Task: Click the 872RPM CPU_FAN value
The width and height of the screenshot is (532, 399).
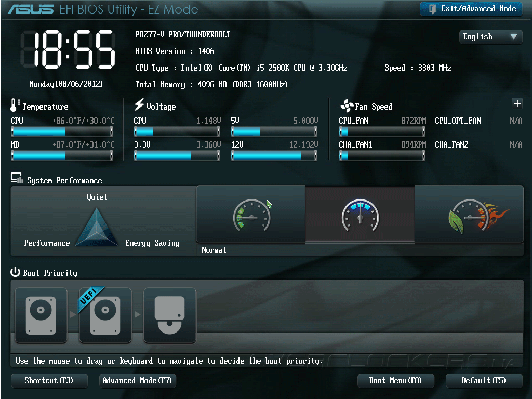Action: (x=414, y=121)
